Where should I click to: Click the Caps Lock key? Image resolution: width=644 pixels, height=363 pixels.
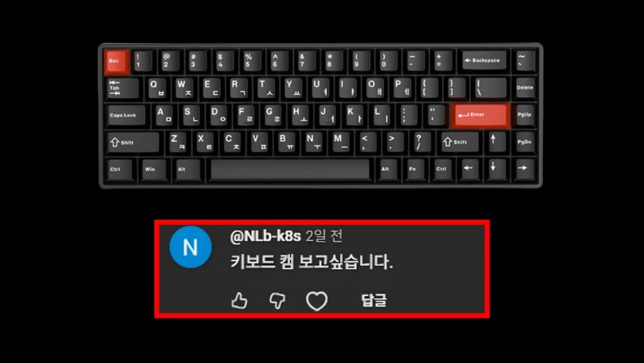point(126,115)
